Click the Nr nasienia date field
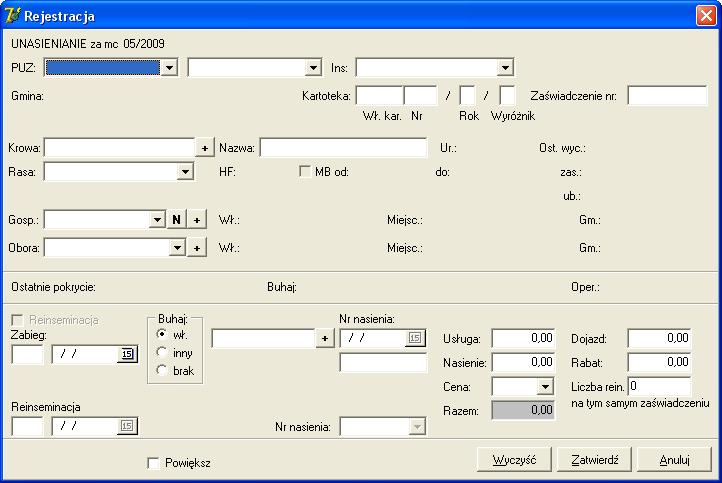The height and width of the screenshot is (483, 722). click(373, 338)
